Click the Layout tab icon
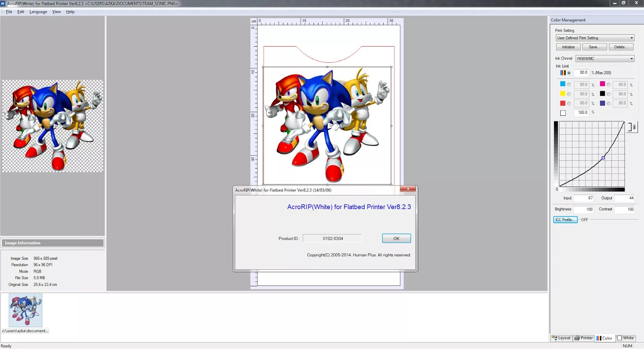 pos(555,338)
